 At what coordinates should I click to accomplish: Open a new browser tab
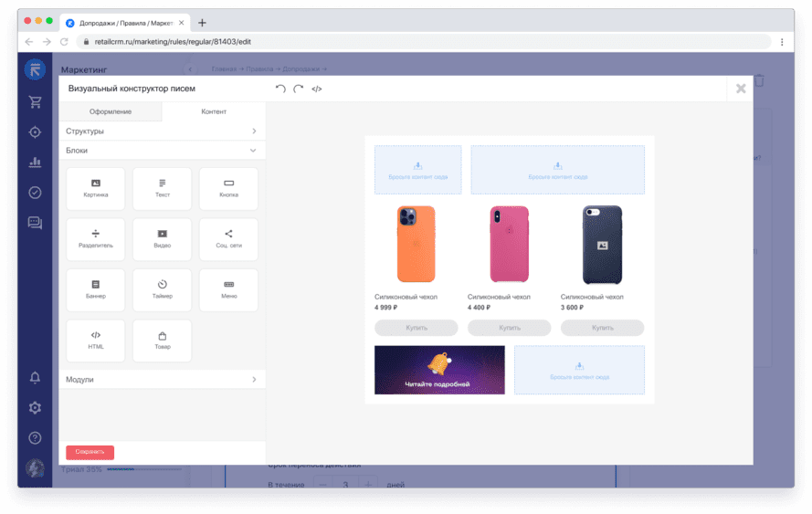pyautogui.click(x=202, y=23)
